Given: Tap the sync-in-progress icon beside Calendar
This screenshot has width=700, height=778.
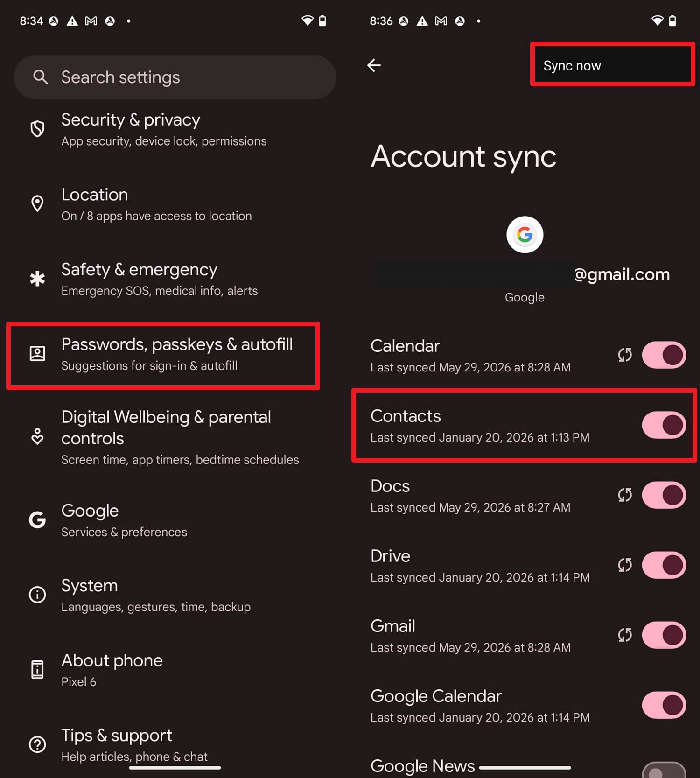Looking at the screenshot, I should pyautogui.click(x=625, y=355).
